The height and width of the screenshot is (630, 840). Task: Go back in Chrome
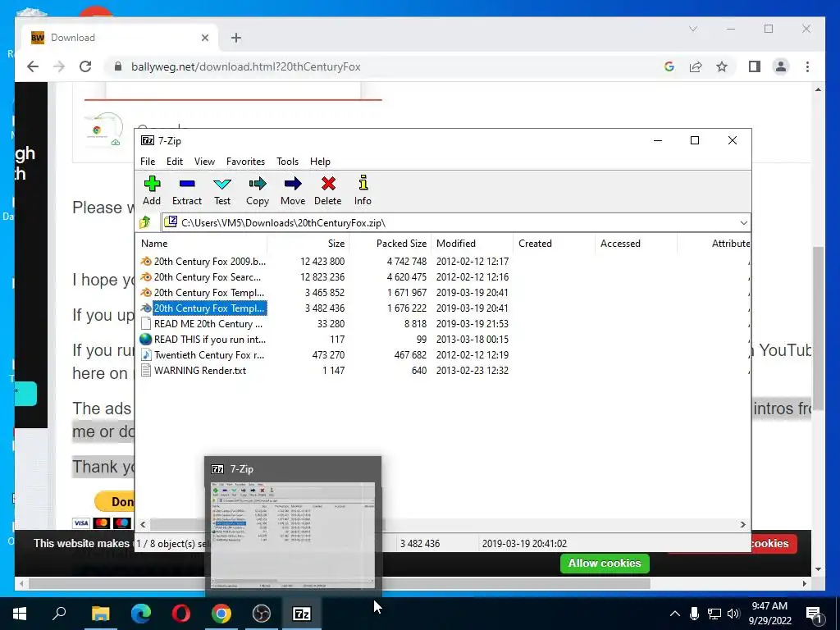[33, 66]
